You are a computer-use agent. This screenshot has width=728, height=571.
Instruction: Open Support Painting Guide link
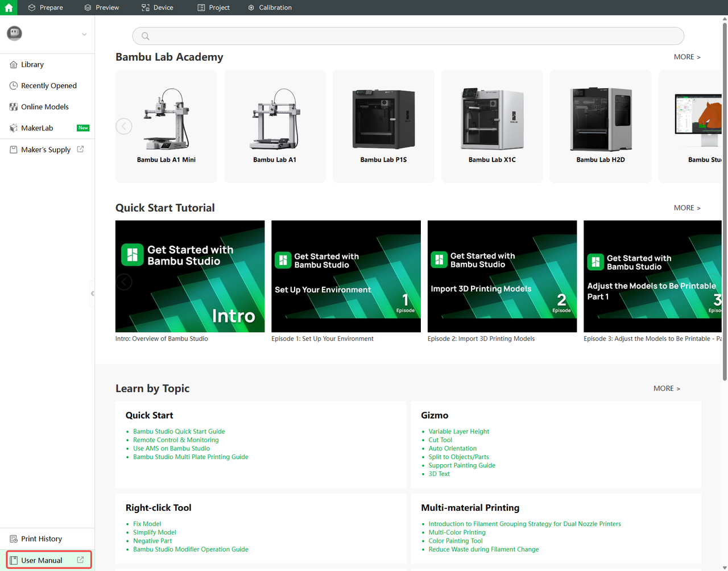[x=462, y=466]
